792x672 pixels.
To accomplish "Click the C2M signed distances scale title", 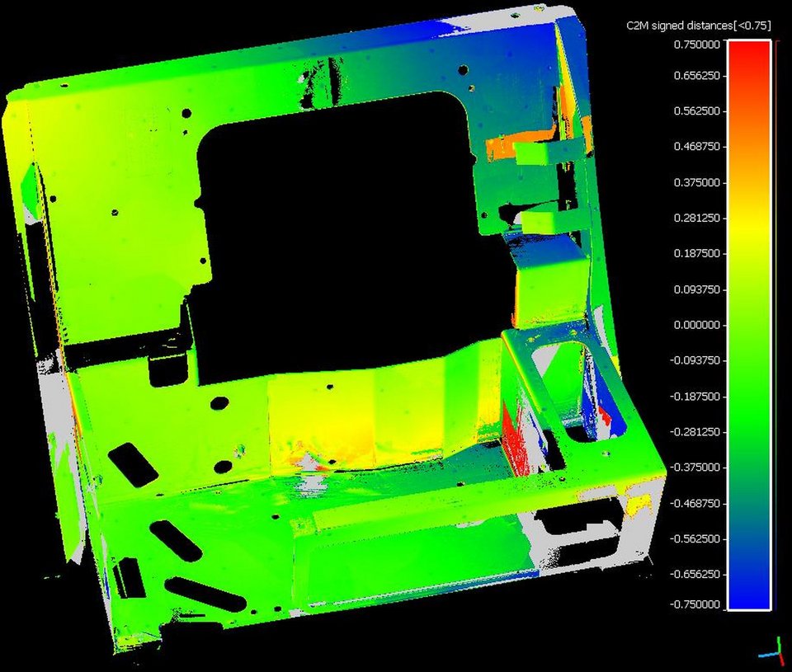I will 698,26.
